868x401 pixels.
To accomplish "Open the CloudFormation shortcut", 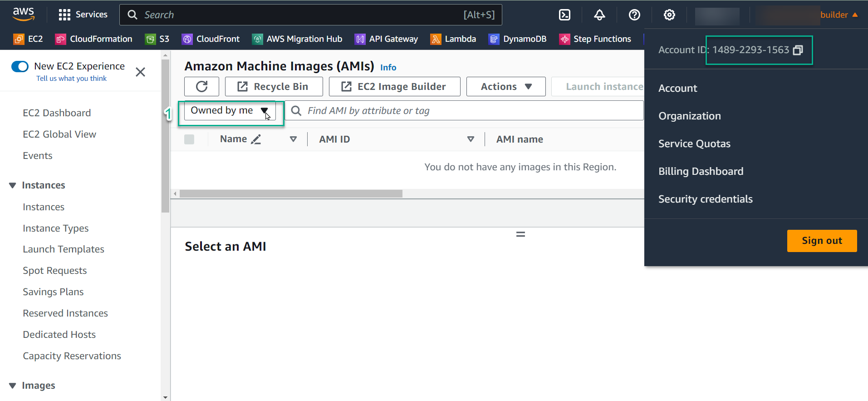I will pos(94,39).
